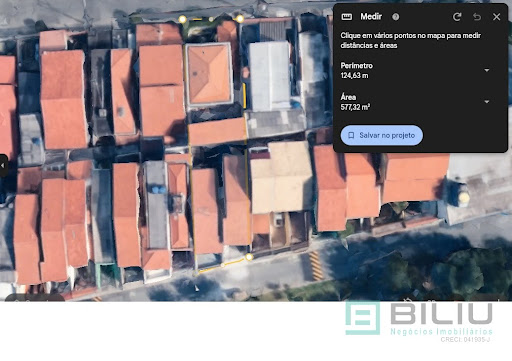
Task: Click the Medir panel title
Action: tap(371, 17)
